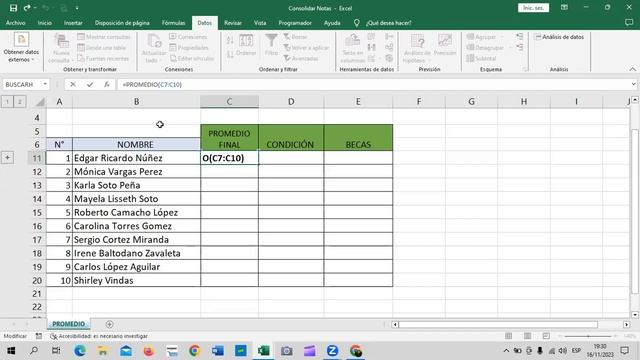Click Accesibilidad: es necesario investigar status
This screenshot has height=360, width=640.
click(x=99, y=336)
